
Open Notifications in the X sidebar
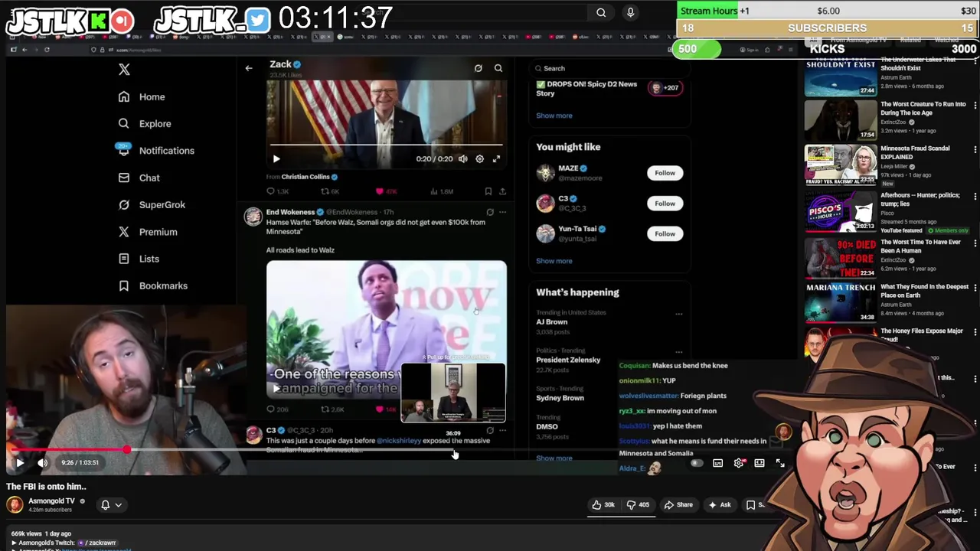[156, 151]
